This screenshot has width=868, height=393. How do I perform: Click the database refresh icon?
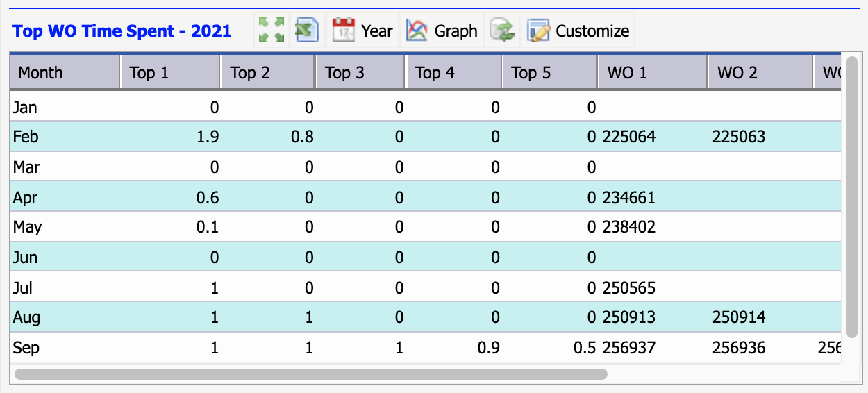click(501, 31)
